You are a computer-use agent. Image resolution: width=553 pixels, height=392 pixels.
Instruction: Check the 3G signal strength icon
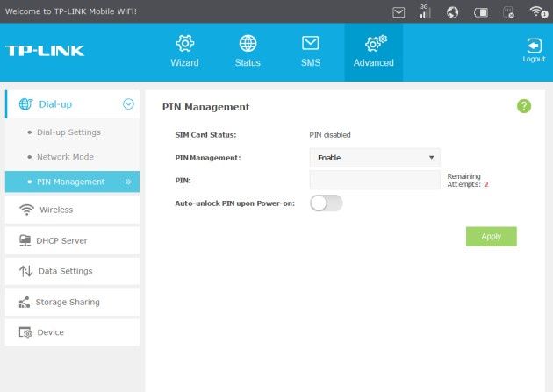coord(425,11)
